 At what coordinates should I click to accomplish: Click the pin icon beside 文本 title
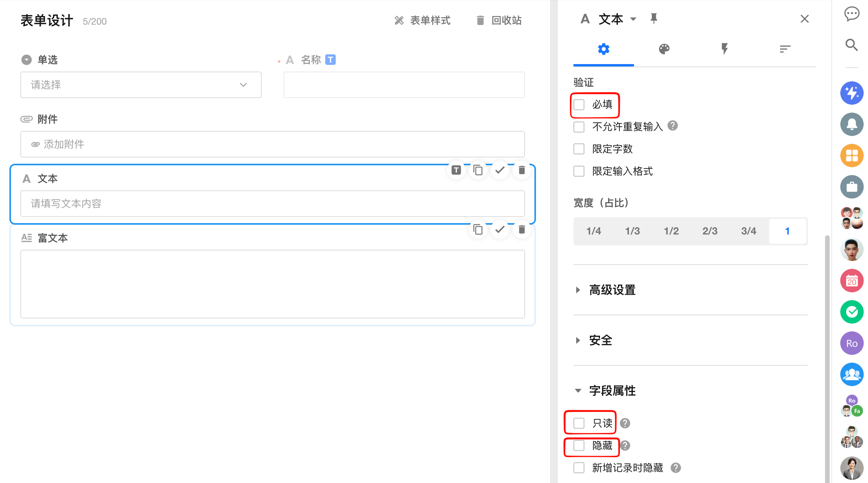654,18
